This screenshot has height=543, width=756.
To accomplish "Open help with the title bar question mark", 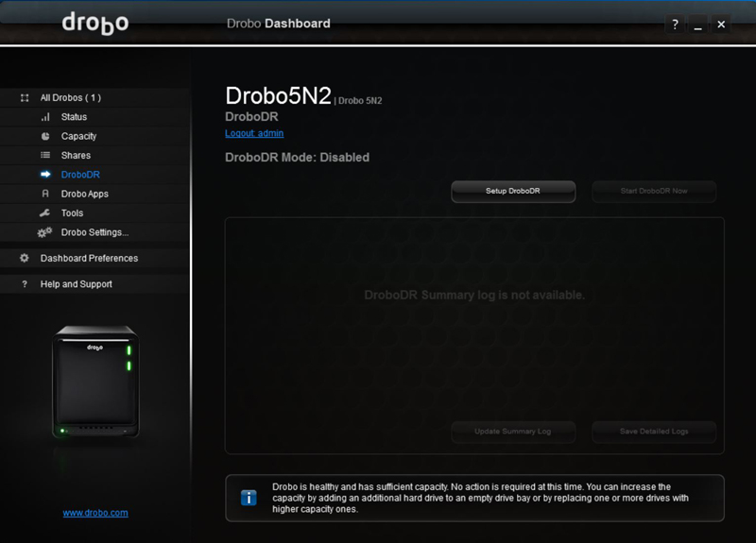I will 675,25.
